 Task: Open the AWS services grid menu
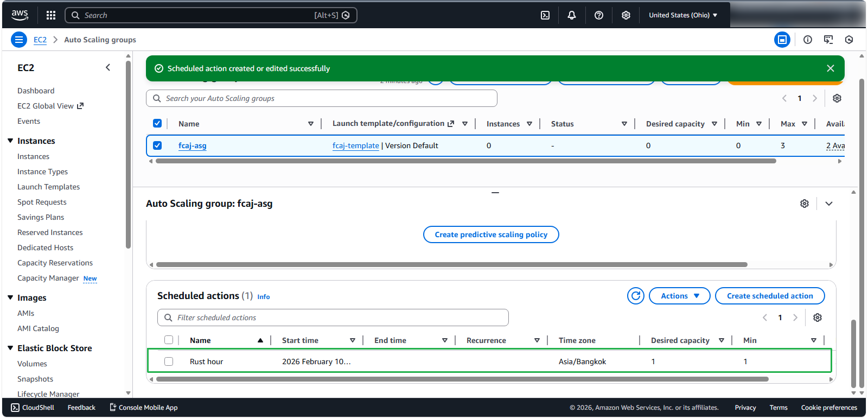(x=51, y=15)
